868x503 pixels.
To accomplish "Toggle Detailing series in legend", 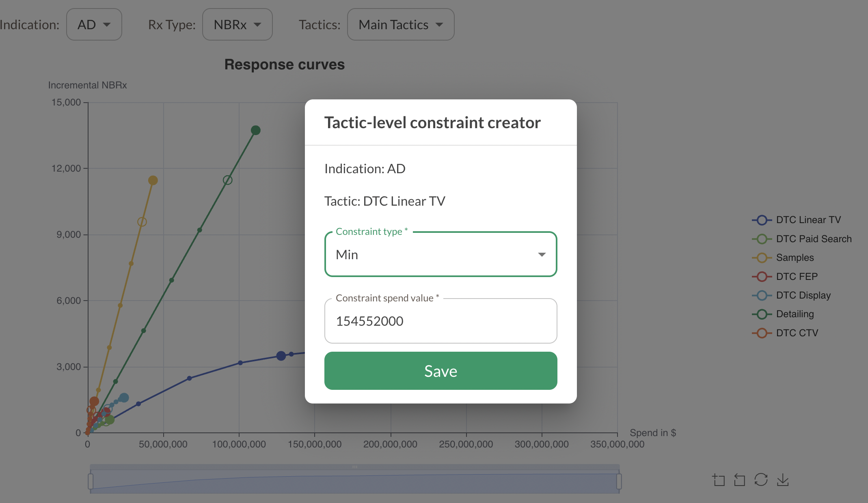I will point(783,314).
